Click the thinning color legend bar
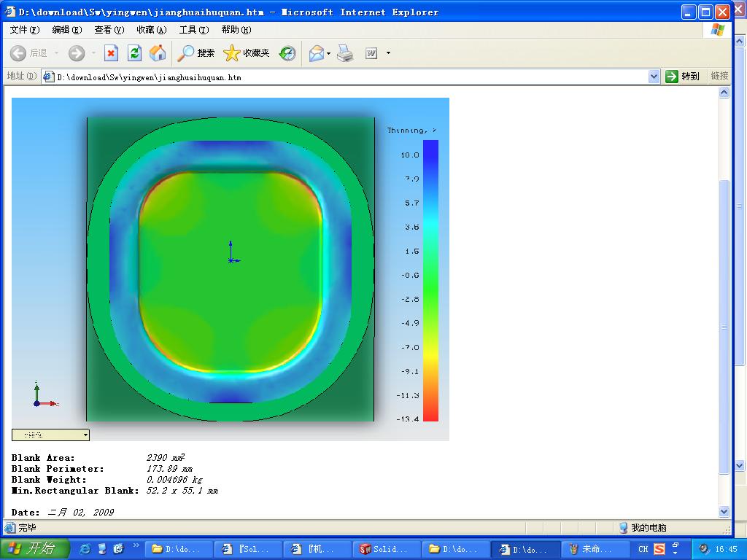This screenshot has height=560, width=747. click(x=430, y=281)
